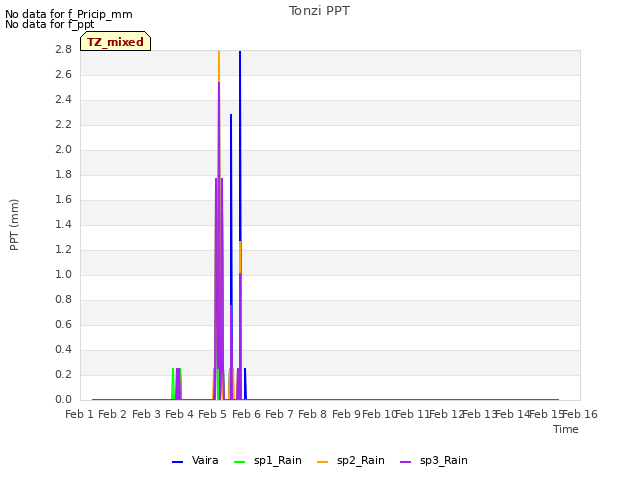Click the 1.4 y-axis tick label
640x480 pixels.
63,224
